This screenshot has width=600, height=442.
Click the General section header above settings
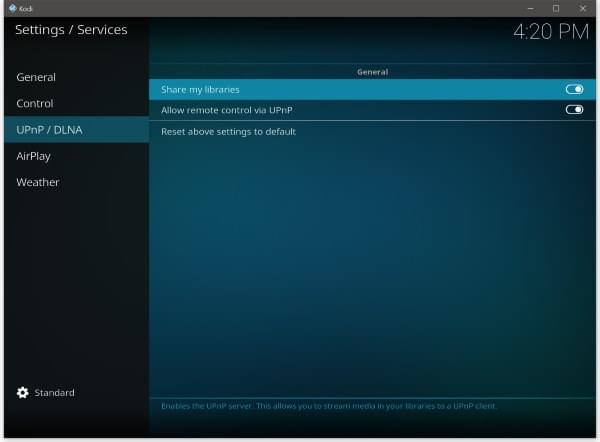tap(372, 72)
